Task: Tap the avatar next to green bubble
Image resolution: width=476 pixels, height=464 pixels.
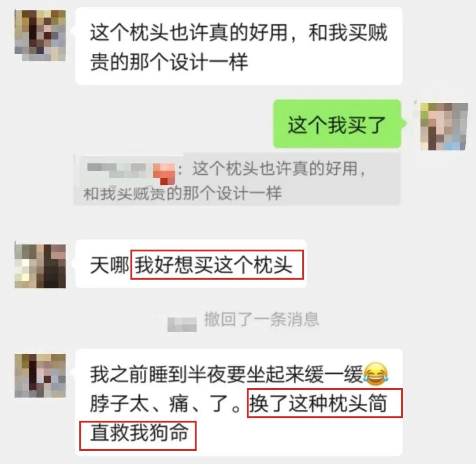Action: tap(444, 127)
